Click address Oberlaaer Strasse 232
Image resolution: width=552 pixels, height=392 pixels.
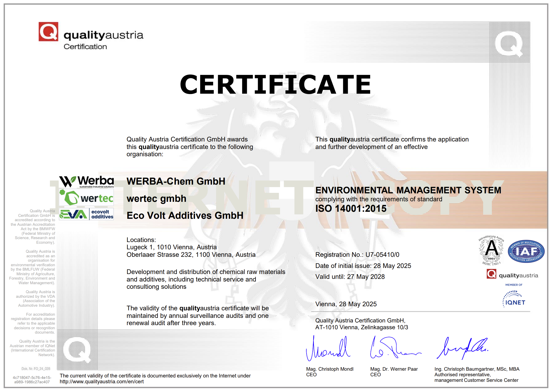[x=191, y=255]
